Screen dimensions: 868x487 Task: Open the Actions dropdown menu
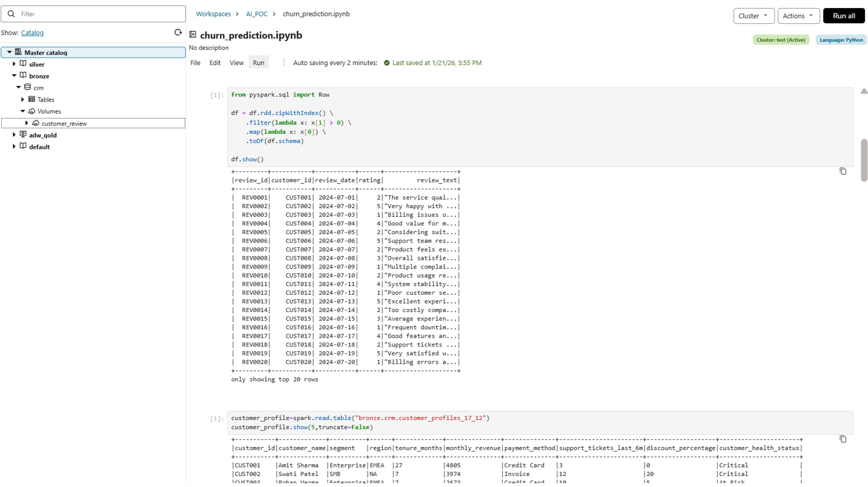click(x=798, y=16)
